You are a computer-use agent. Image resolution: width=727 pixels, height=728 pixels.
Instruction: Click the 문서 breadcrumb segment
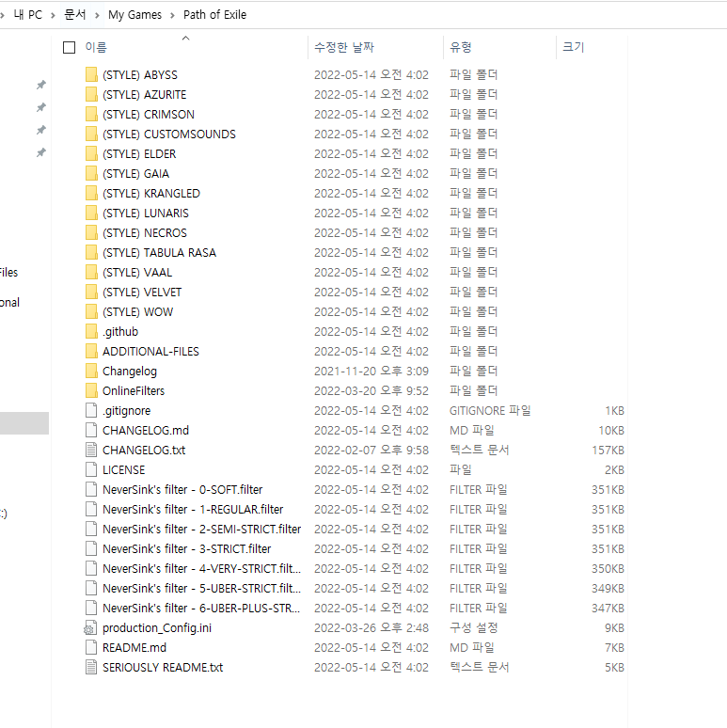point(74,15)
